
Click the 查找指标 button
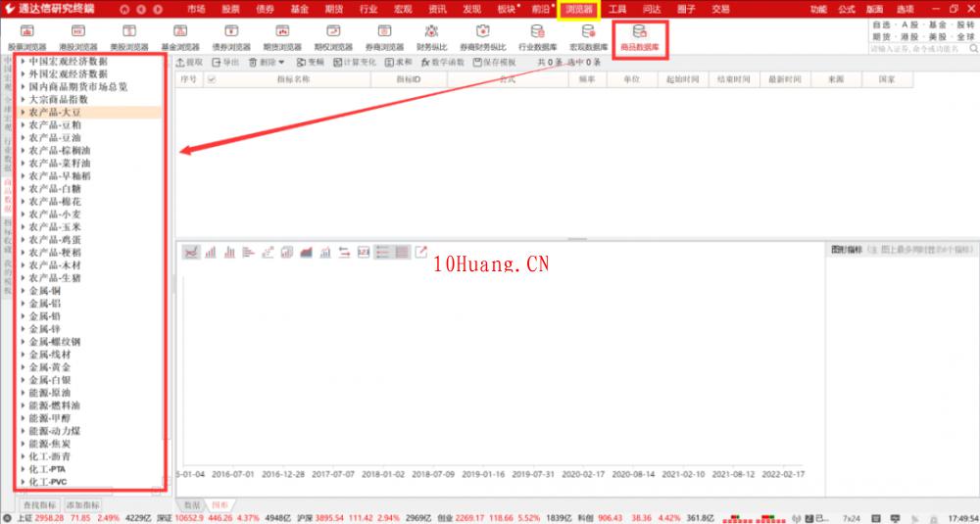pyautogui.click(x=39, y=504)
